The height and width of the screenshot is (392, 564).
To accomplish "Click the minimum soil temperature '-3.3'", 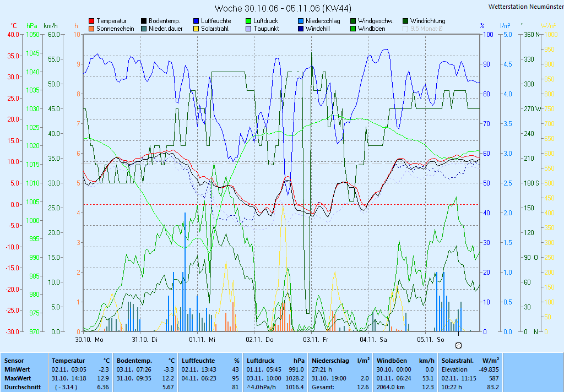I will pos(169,370).
